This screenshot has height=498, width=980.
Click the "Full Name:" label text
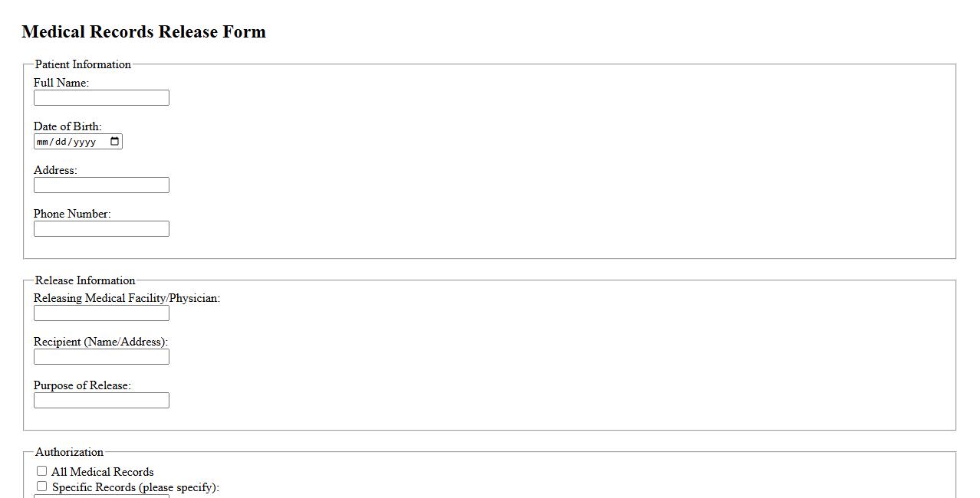pyautogui.click(x=61, y=83)
